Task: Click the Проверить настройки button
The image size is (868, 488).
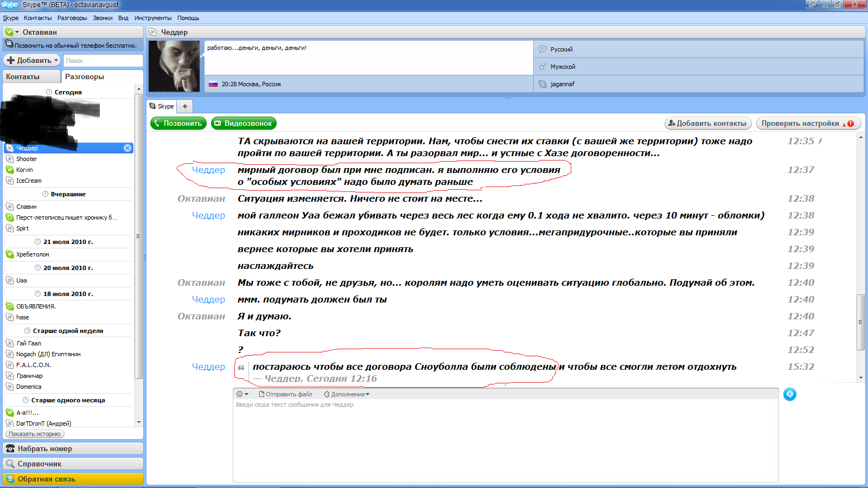Action: (808, 123)
